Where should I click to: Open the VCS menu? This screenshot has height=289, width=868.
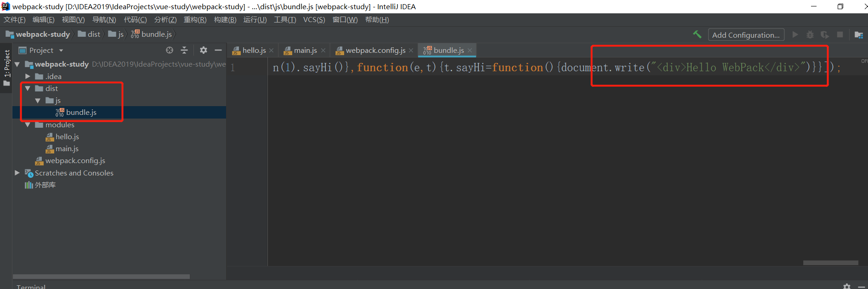[314, 20]
